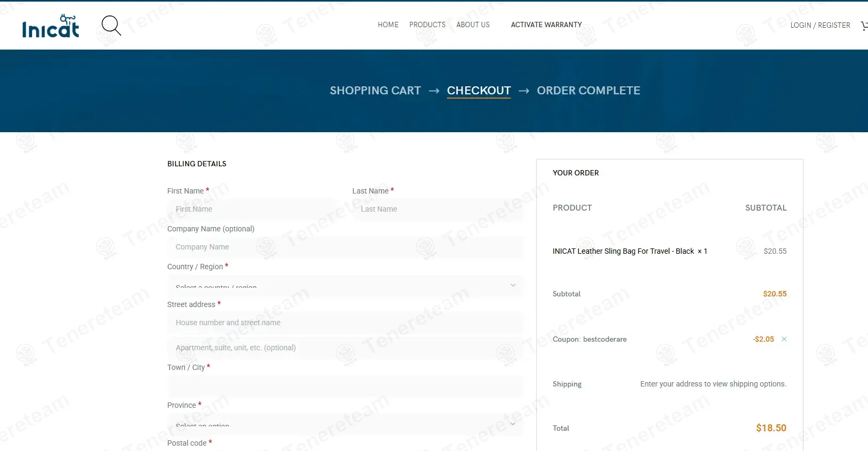The width and height of the screenshot is (868, 451).
Task: Focus the First Name input field
Action: coord(252,209)
